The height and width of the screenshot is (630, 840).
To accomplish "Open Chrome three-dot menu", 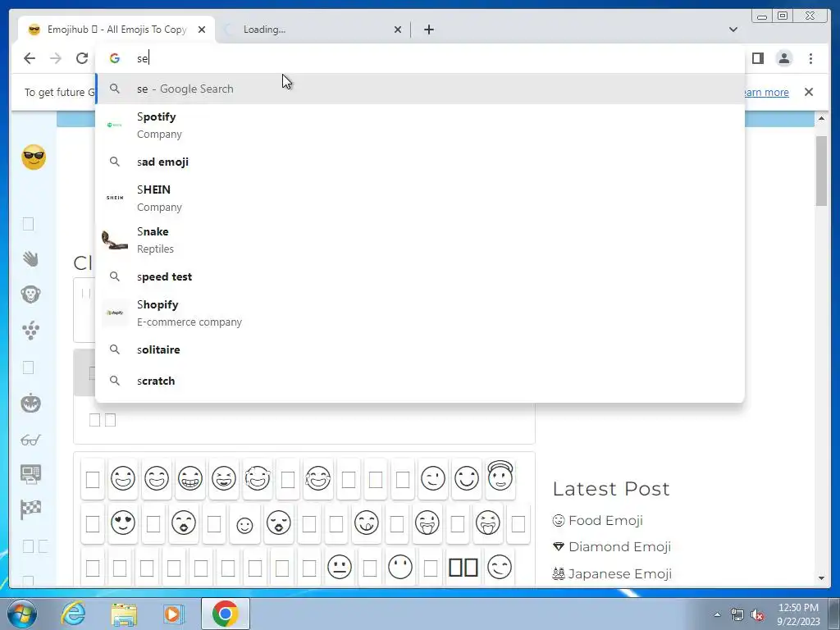I will [810, 58].
